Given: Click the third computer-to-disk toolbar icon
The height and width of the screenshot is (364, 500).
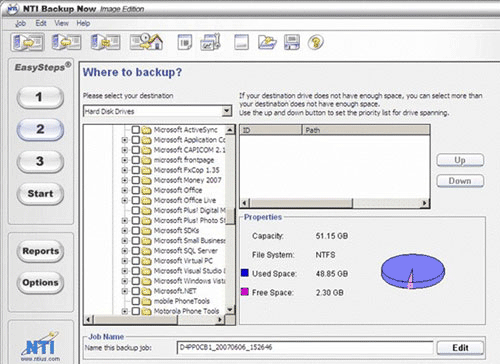Looking at the screenshot, I should coord(106,42).
